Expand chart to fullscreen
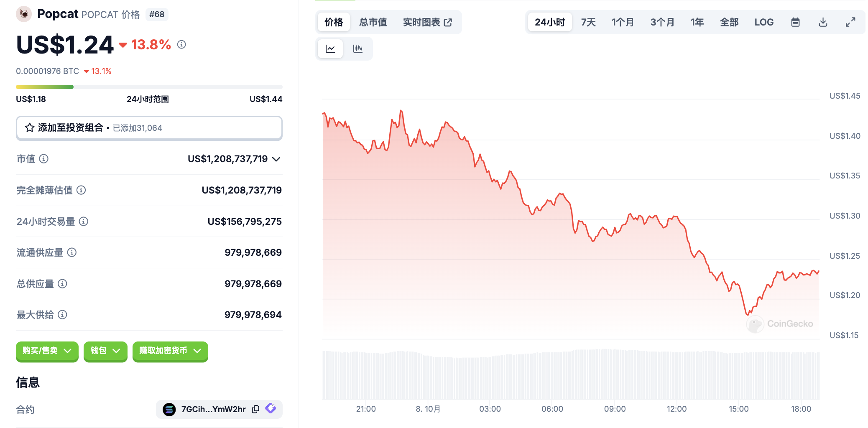The width and height of the screenshot is (868, 428). point(850,22)
